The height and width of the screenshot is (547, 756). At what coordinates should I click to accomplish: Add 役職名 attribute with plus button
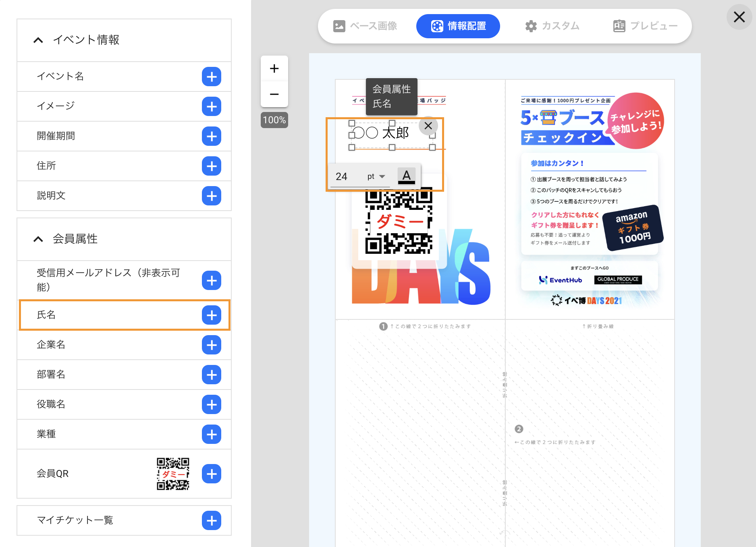tap(212, 404)
